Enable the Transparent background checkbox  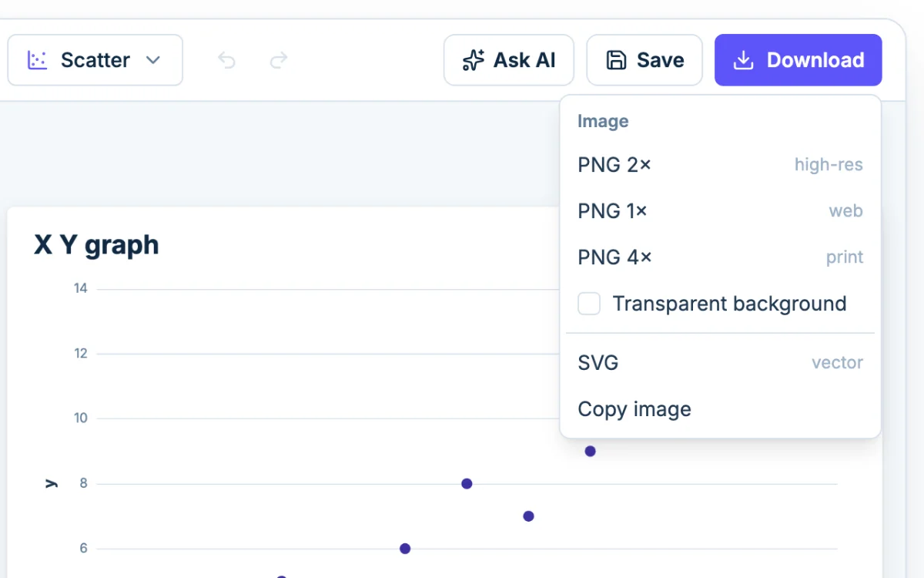click(589, 304)
